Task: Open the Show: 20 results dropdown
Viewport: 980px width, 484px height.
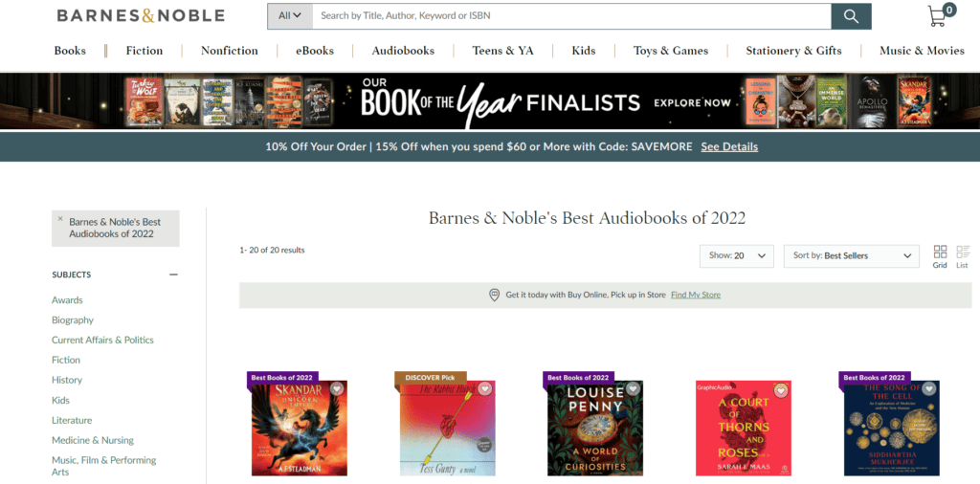Action: [x=737, y=255]
